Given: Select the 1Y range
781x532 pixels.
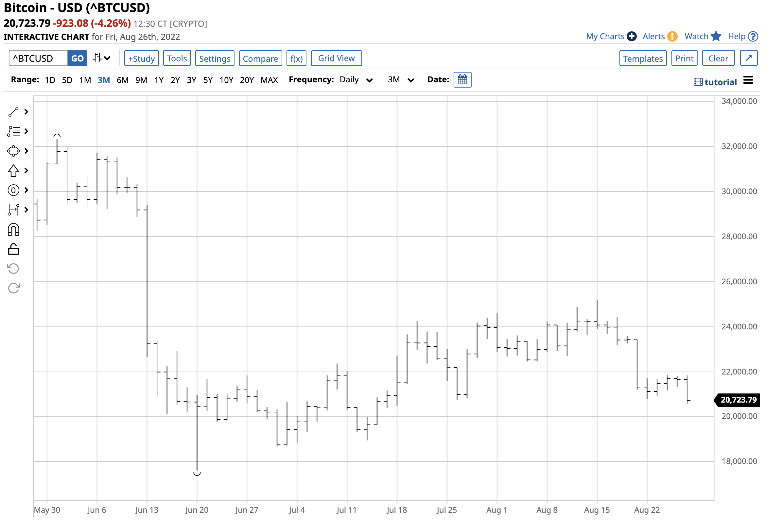Looking at the screenshot, I should point(159,80).
